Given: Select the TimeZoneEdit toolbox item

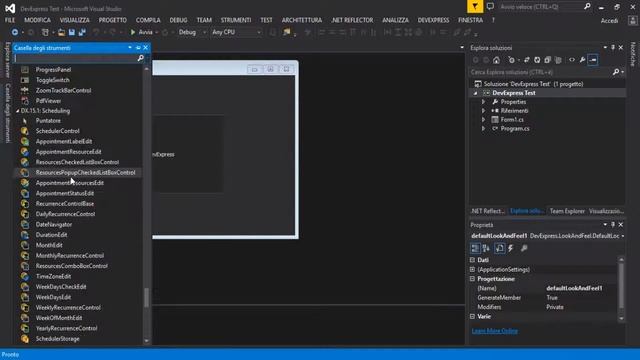Looking at the screenshot, I should click(x=53, y=276).
